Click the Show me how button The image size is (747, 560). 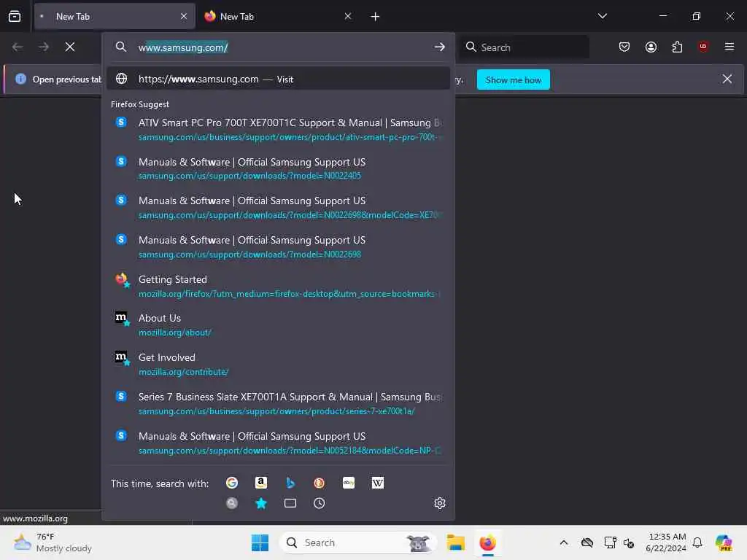[x=513, y=79]
